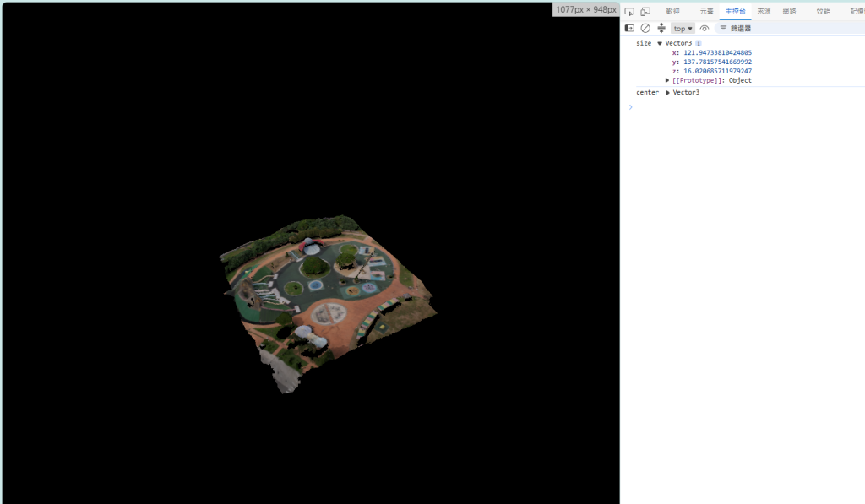Activate the inspect element picker icon
This screenshot has height=504, width=865.
coord(629,12)
